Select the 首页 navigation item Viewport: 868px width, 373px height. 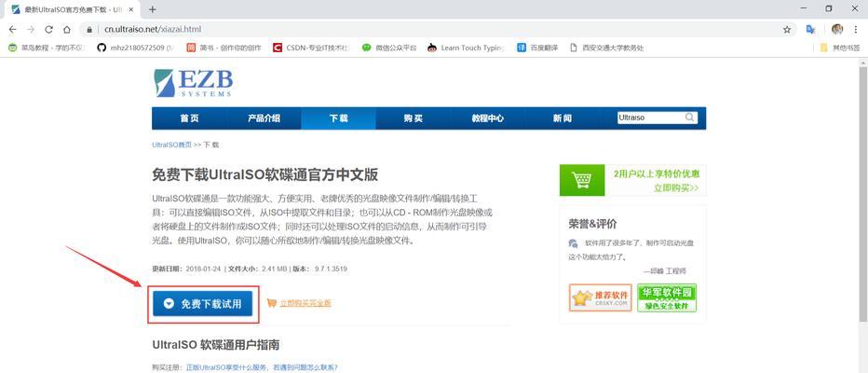tap(189, 118)
